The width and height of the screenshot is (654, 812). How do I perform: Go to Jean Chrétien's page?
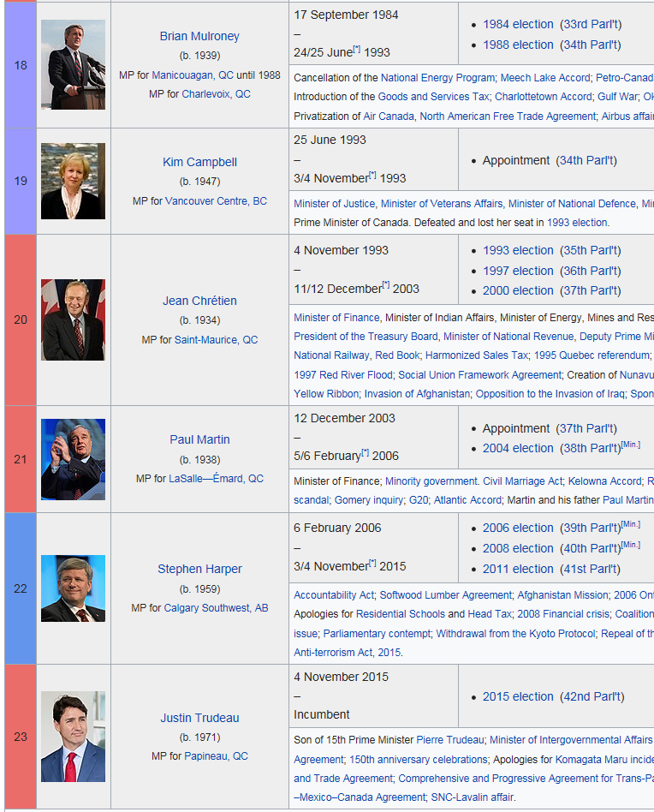(x=199, y=301)
